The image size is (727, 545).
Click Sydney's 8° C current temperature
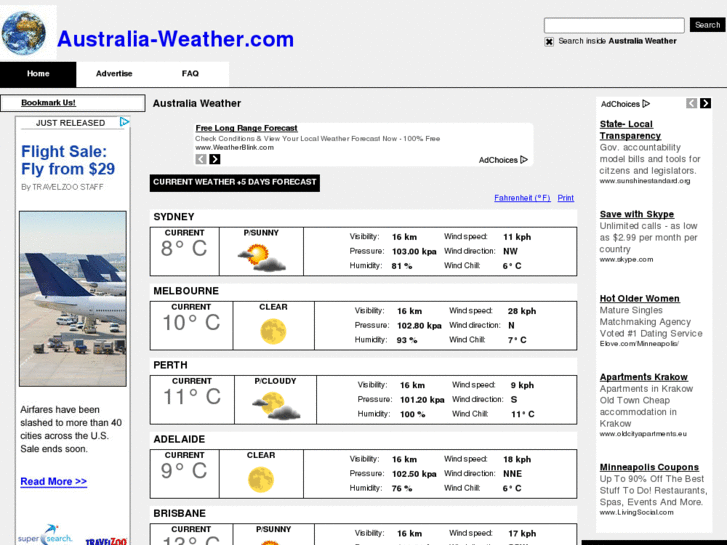point(184,249)
